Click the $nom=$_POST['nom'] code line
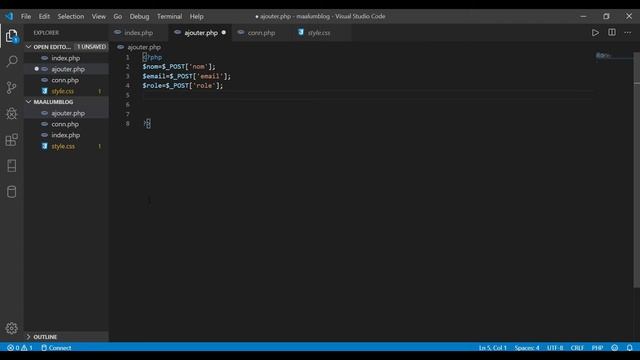 (x=179, y=67)
